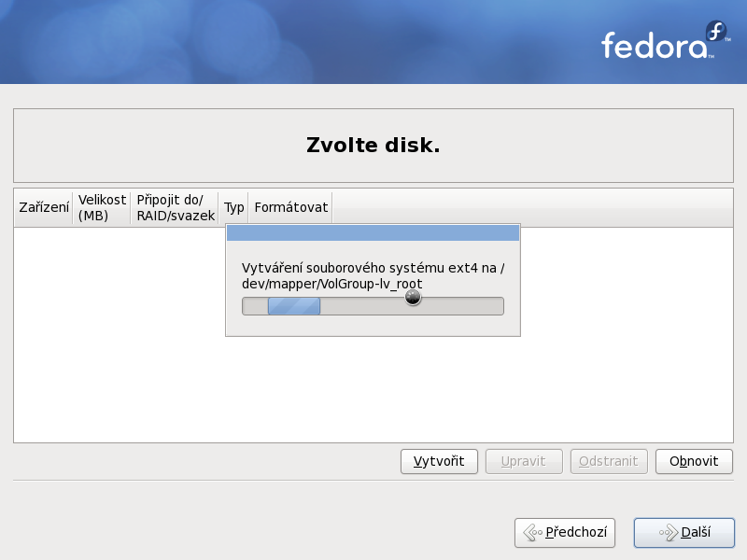Click the ext4 creation progress bar

(x=373, y=306)
